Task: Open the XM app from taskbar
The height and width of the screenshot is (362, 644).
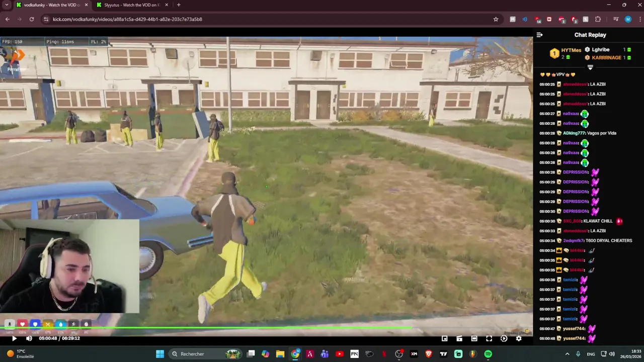Action: click(414, 354)
